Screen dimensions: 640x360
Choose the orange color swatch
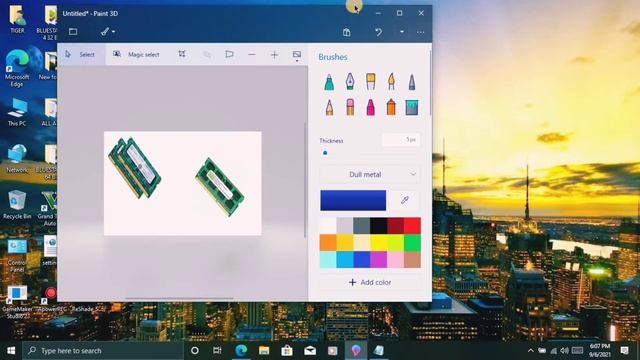(328, 243)
